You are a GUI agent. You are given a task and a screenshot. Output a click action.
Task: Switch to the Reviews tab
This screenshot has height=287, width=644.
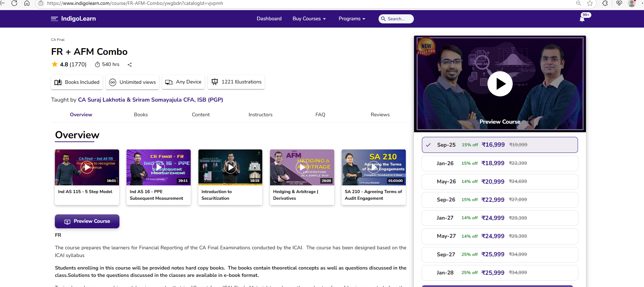[380, 115]
